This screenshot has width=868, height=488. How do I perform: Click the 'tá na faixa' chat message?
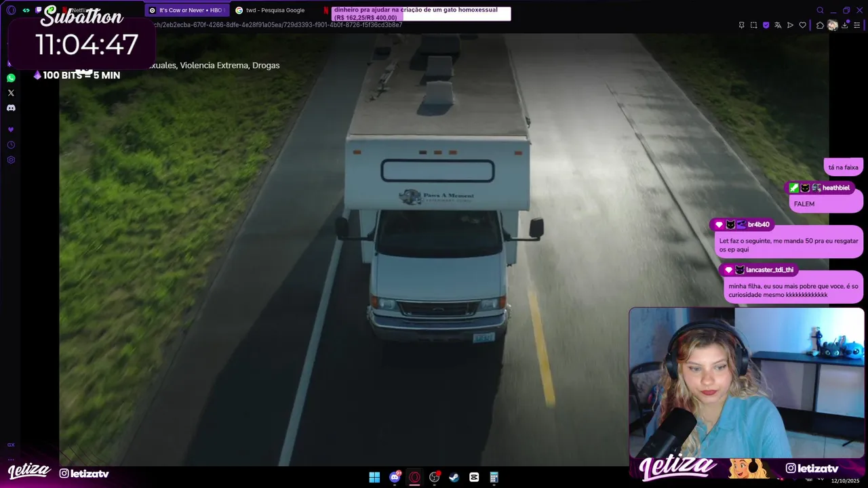pyautogui.click(x=843, y=167)
